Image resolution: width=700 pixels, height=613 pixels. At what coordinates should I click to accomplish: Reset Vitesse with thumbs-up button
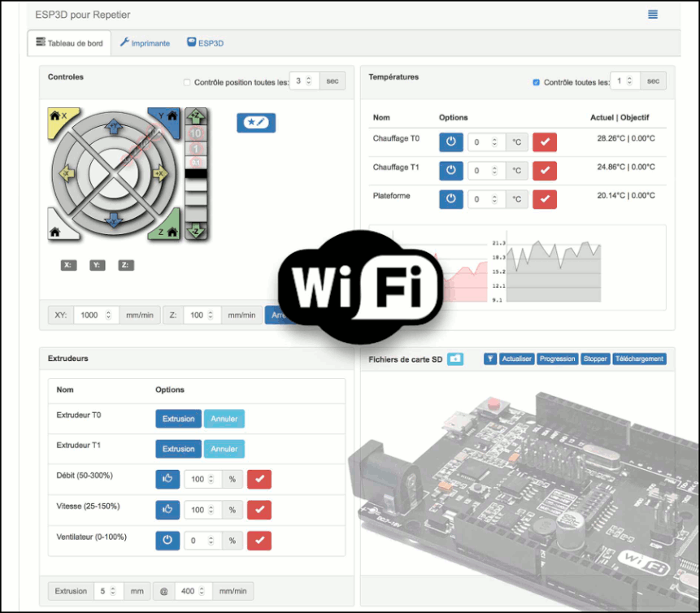167,510
